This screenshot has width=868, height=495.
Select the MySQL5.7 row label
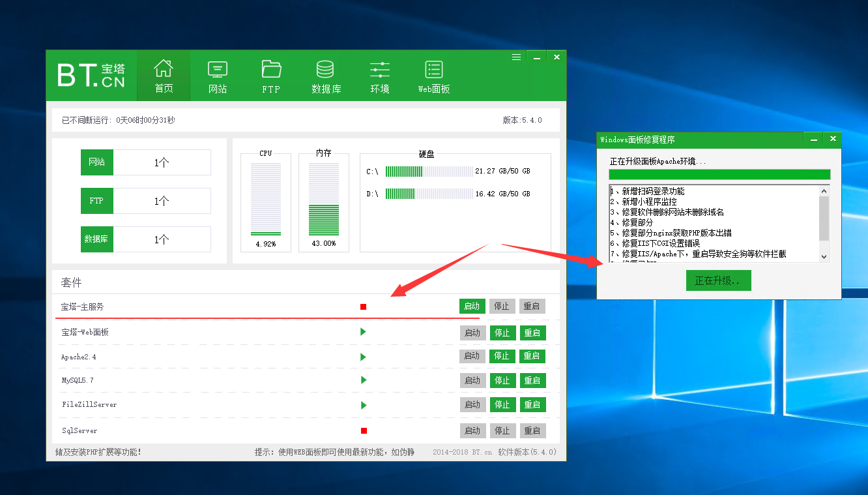pyautogui.click(x=77, y=380)
